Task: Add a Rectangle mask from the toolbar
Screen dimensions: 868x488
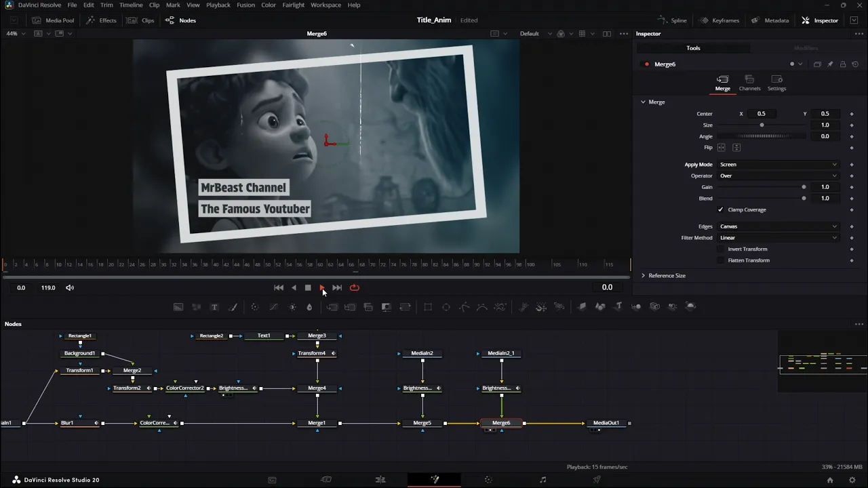Action: (428, 307)
